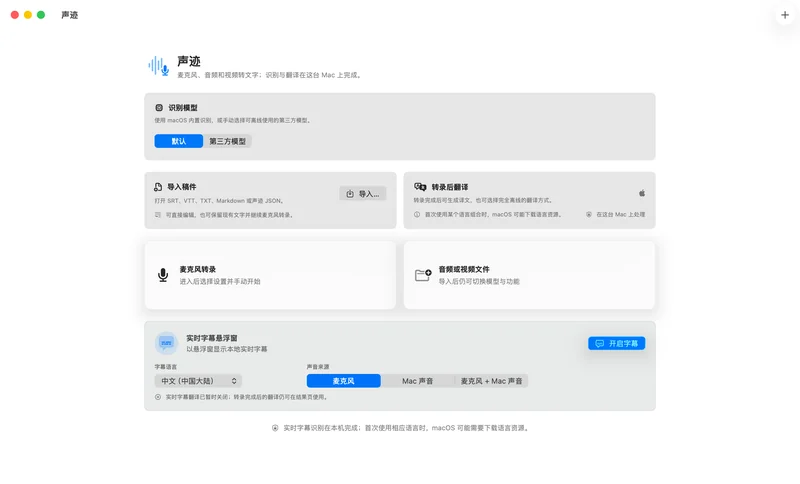This screenshot has height=484, width=800.
Task: Click the 实时字幕悬浮窗 caption bubble icon
Action: coord(166,343)
